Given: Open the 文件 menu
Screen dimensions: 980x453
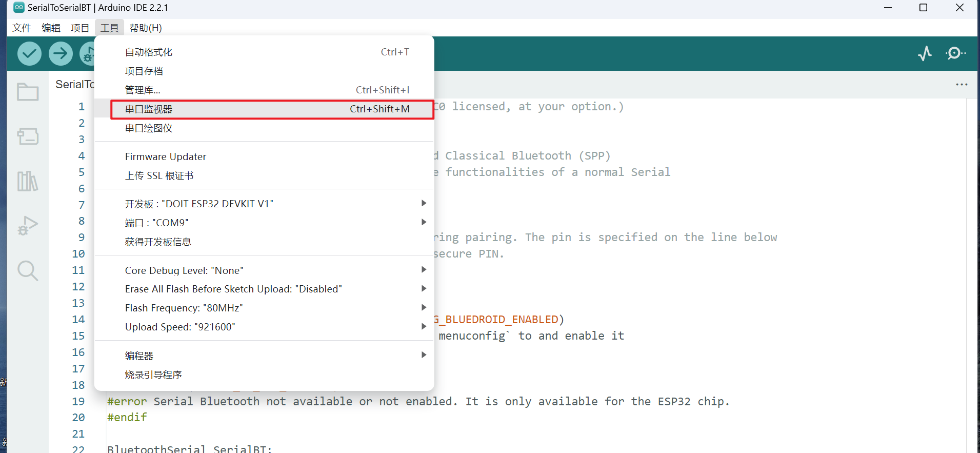Looking at the screenshot, I should pos(22,28).
